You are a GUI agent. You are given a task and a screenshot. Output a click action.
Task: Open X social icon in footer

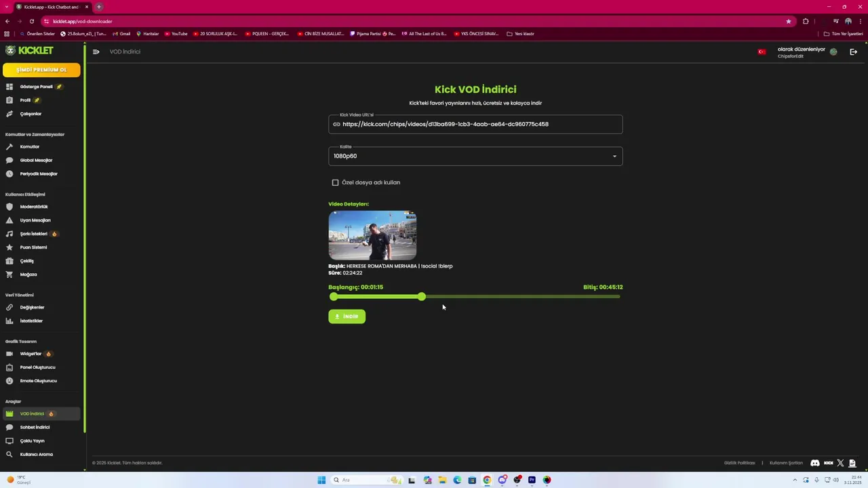pyautogui.click(x=841, y=463)
